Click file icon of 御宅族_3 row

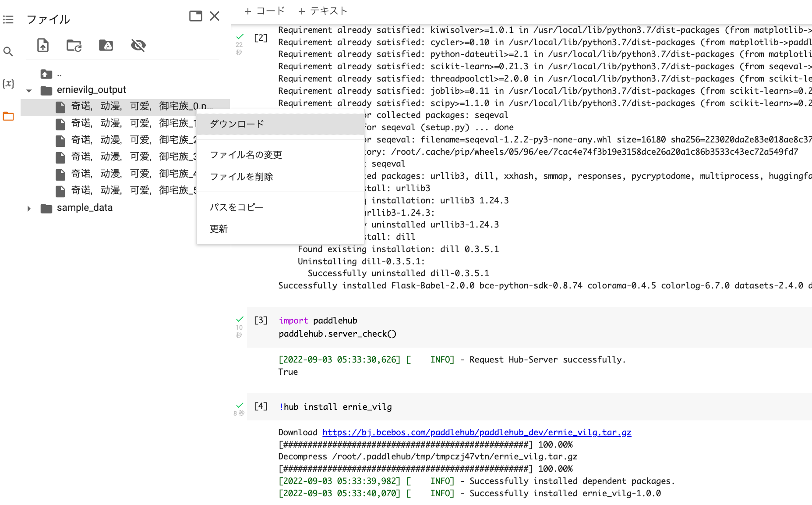tap(60, 157)
